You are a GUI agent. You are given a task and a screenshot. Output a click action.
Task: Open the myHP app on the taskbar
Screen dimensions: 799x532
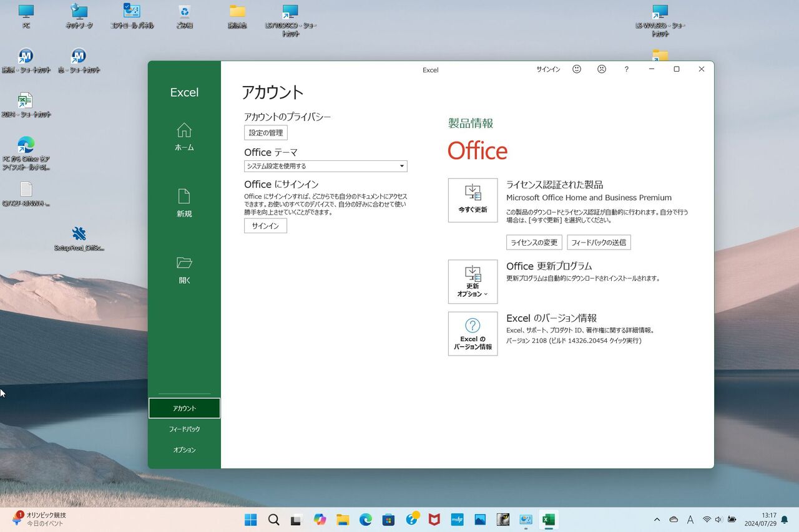click(457, 520)
